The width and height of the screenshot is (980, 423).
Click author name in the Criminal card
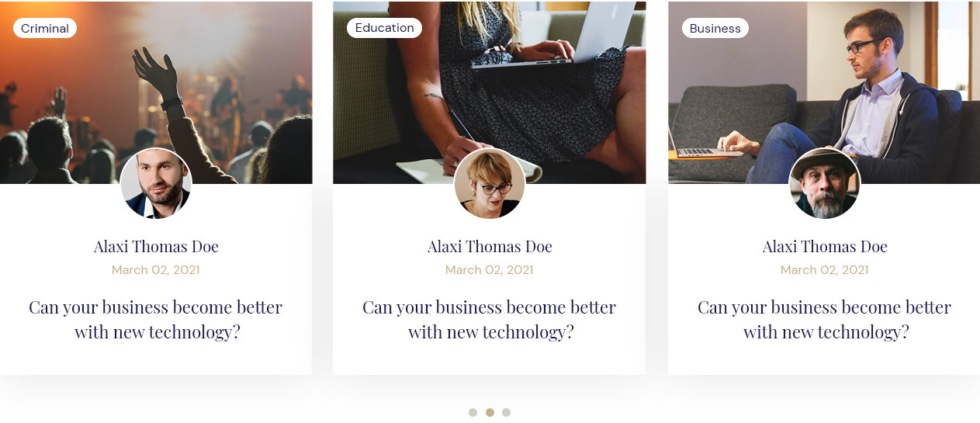156,247
